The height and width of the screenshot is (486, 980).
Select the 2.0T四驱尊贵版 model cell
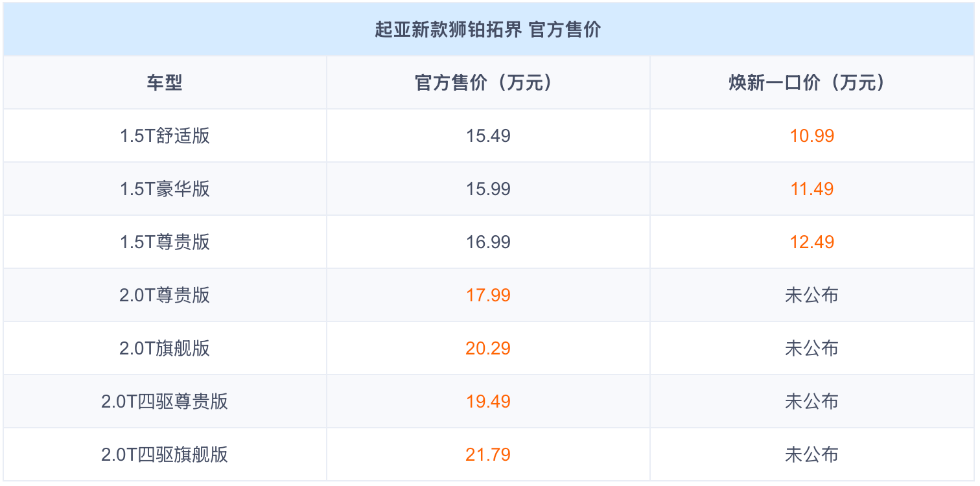165,402
